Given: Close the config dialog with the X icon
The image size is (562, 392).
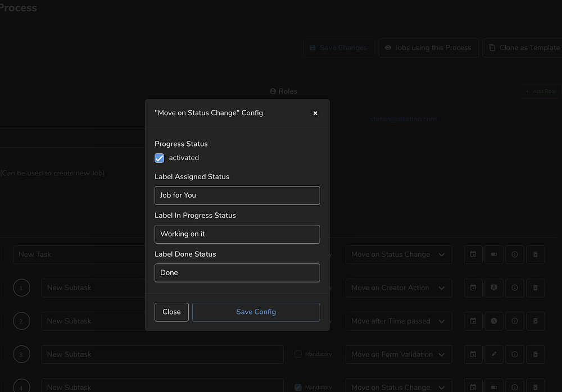Looking at the screenshot, I should tap(315, 113).
